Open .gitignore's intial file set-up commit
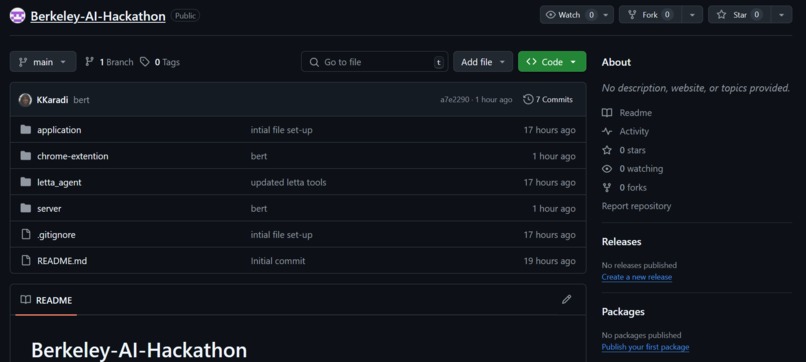Viewport: 806px width, 362px height. click(x=281, y=235)
